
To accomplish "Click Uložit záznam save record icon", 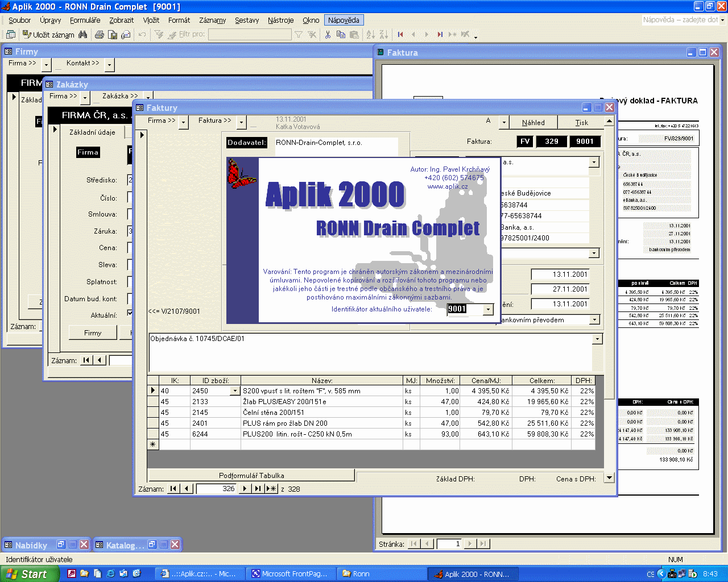I will point(27,35).
